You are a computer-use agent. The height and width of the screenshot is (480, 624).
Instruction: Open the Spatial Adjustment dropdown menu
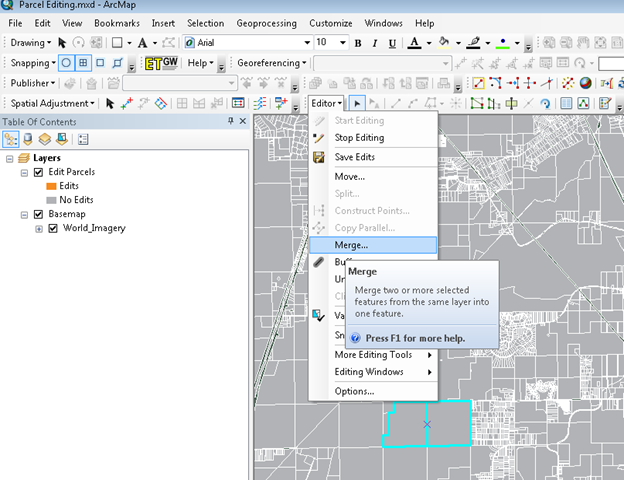[53, 103]
